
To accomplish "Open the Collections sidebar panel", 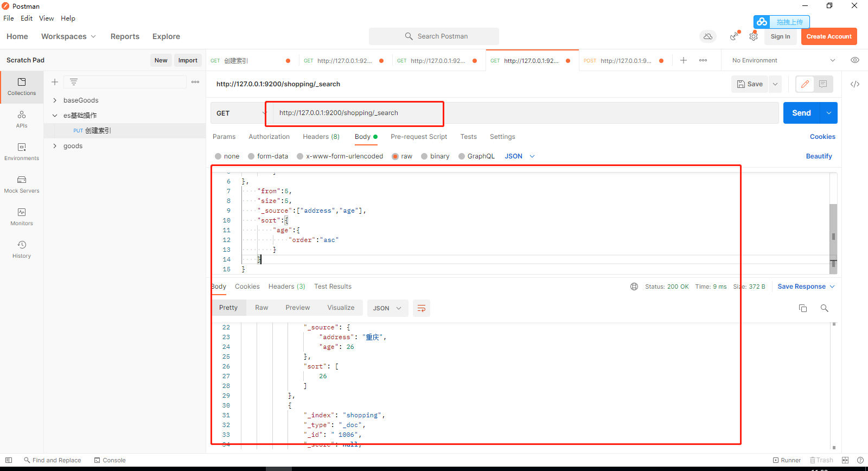I will click(x=22, y=87).
